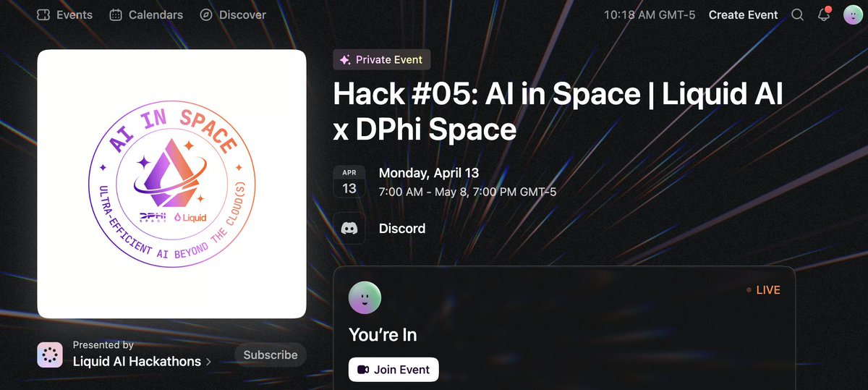This screenshot has height=390, width=868.
Task: Subscribe to Liquid AI Hackathons
Action: tap(271, 355)
